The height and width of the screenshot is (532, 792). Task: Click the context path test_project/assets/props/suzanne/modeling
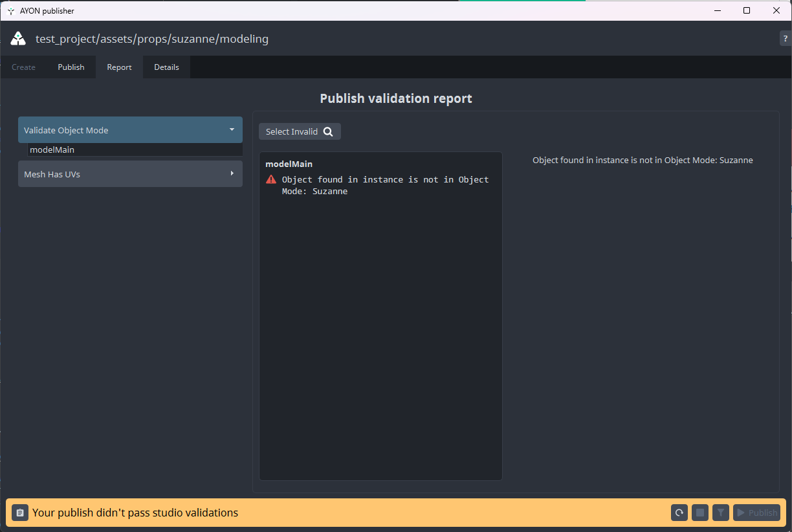click(x=152, y=39)
